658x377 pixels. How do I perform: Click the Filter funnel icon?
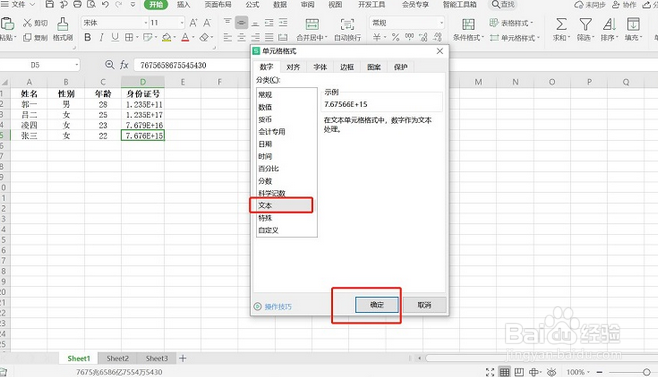coord(585,24)
